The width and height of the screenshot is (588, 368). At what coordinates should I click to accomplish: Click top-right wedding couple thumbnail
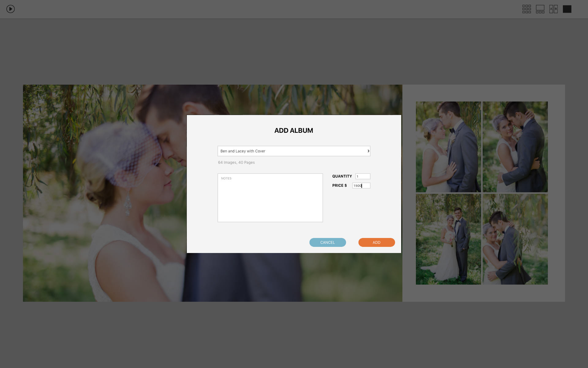pyautogui.click(x=515, y=147)
